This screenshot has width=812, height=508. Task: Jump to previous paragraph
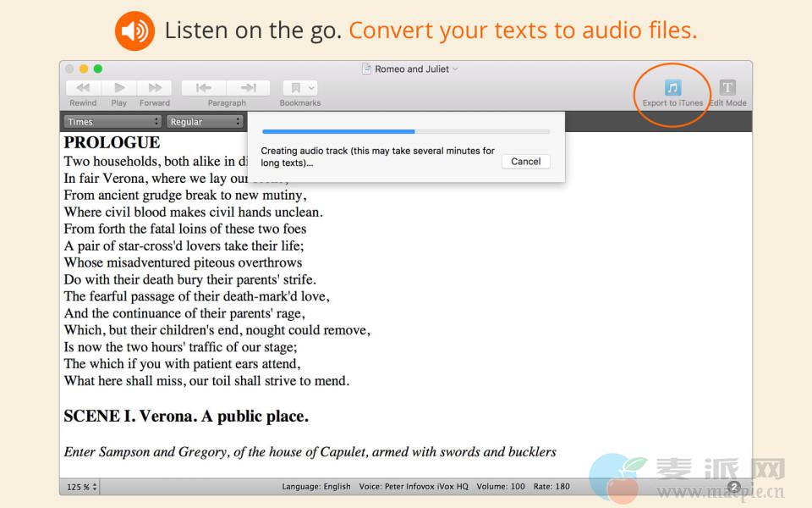204,88
